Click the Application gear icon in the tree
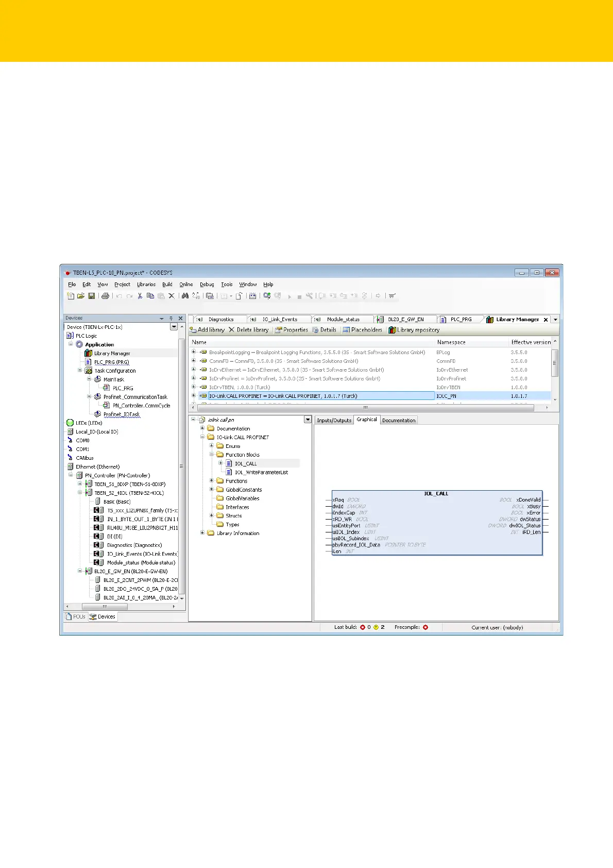This screenshot has height=868, width=613. click(79, 344)
